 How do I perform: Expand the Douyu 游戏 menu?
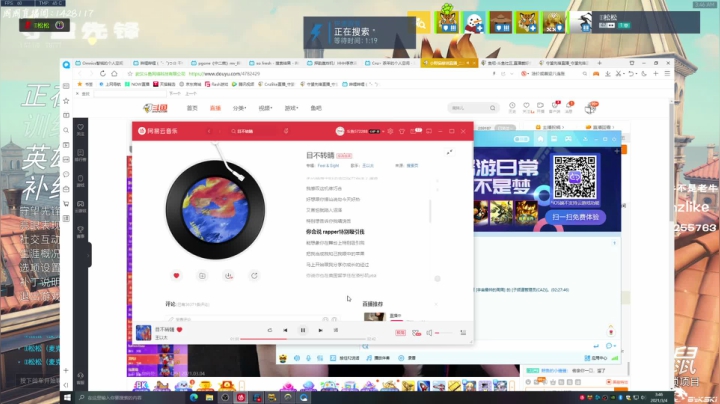(291, 108)
